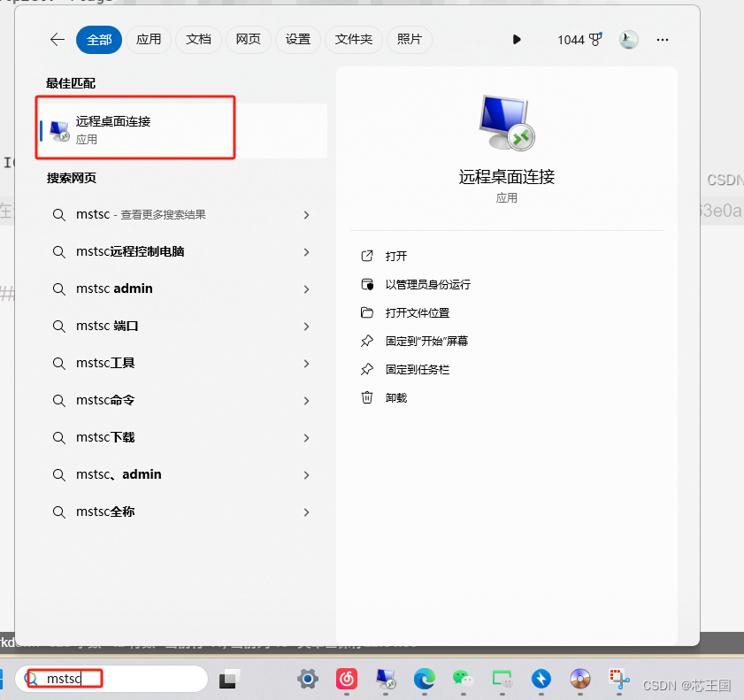This screenshot has height=700, width=744.
Task: Click the search icon beside mstsc admin
Action: pyautogui.click(x=59, y=289)
